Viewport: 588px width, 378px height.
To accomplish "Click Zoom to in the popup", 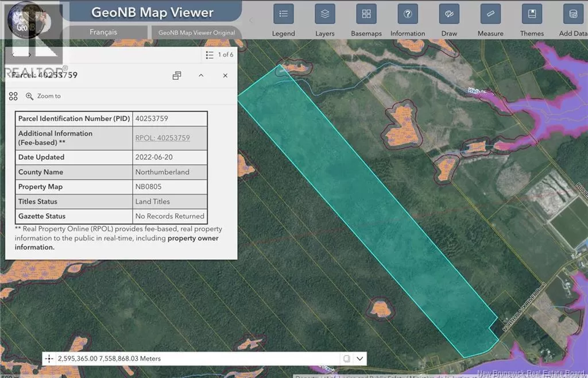I will point(44,96).
